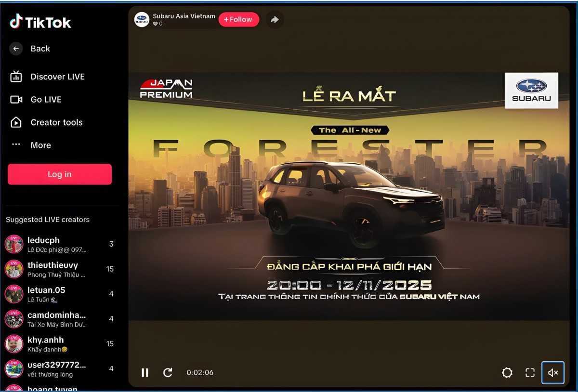
Task: Click the vết thương lòng description text
Action: coord(50,375)
